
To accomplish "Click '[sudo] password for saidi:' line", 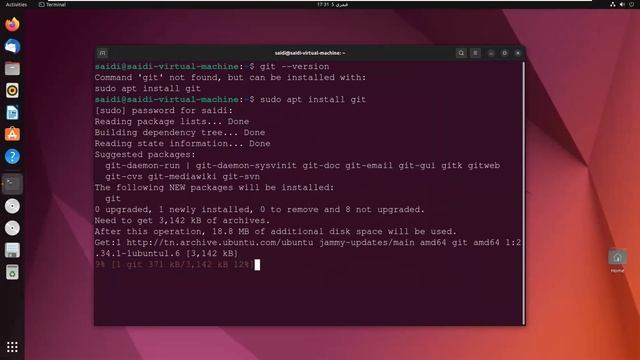I will coord(164,111).
